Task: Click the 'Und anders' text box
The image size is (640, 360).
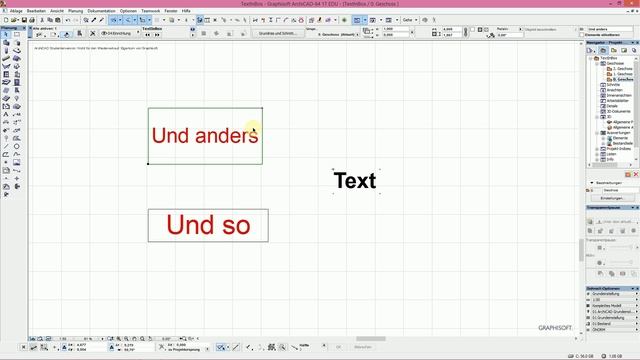Action: click(205, 136)
